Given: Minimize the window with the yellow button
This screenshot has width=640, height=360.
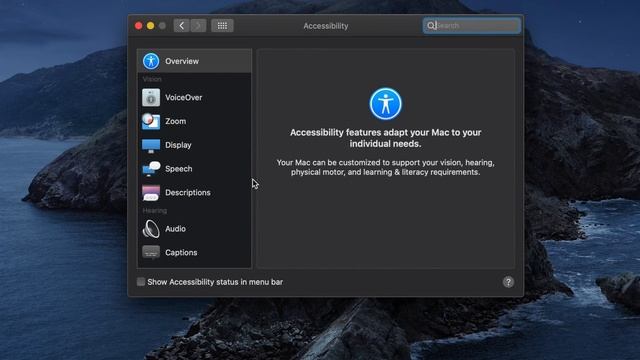Looking at the screenshot, I should point(150,26).
